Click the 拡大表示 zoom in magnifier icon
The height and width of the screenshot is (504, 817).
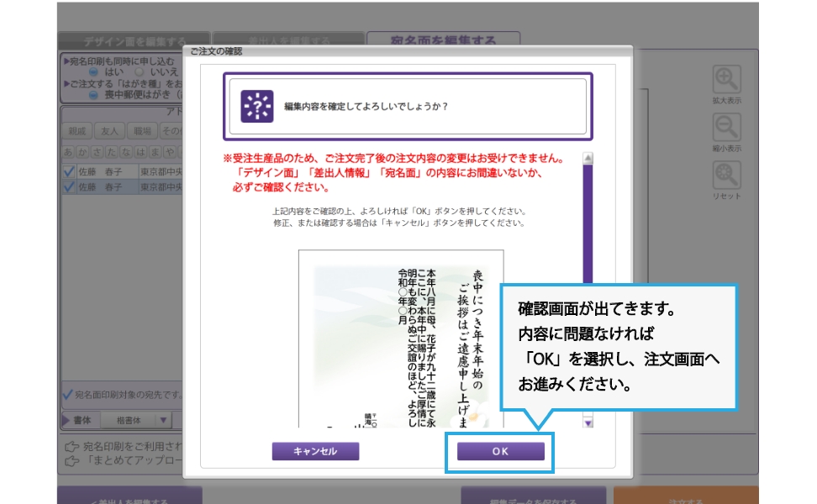point(726,80)
